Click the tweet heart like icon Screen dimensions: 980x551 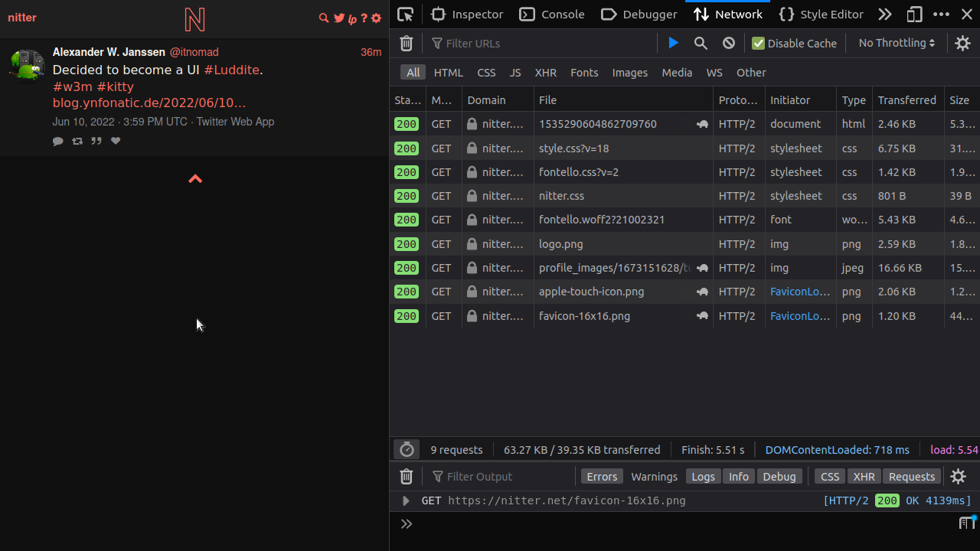click(x=116, y=141)
